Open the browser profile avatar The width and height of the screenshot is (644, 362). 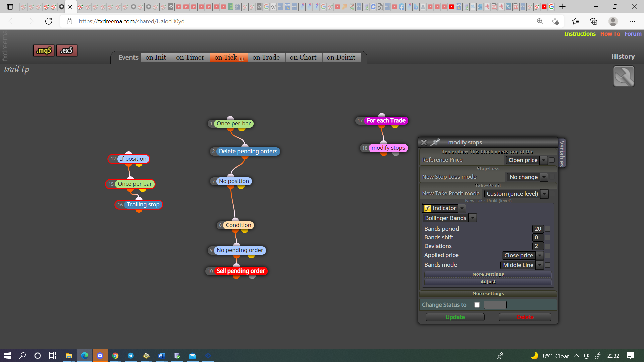point(613,21)
